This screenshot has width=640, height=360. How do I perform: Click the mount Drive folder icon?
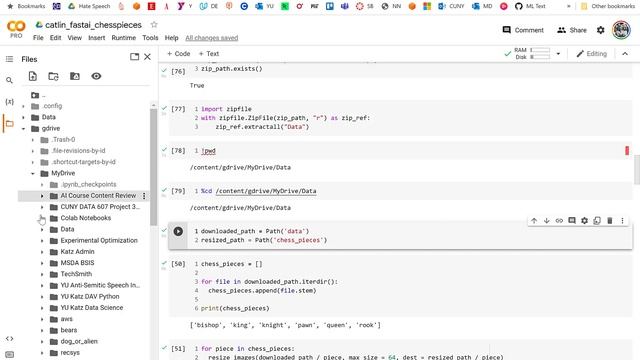coord(75,76)
